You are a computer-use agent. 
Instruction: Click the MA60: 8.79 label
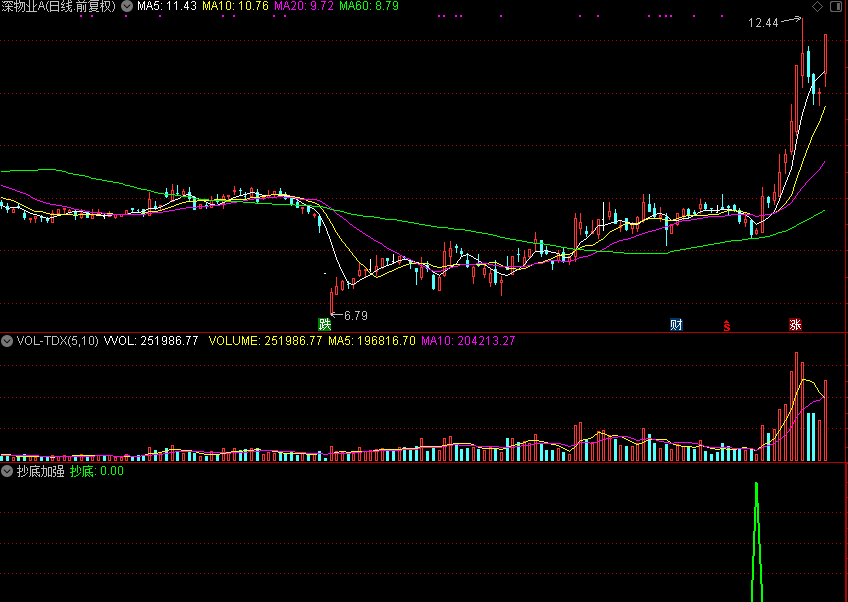tap(369, 6)
